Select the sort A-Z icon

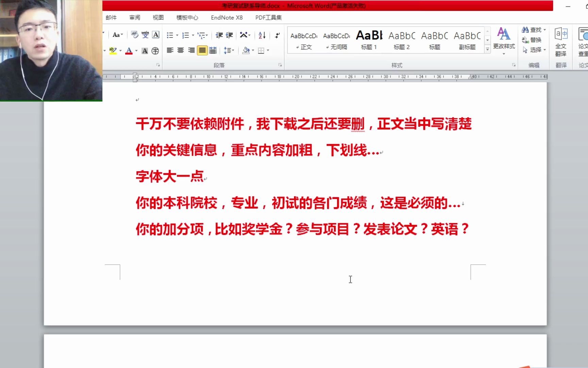261,36
